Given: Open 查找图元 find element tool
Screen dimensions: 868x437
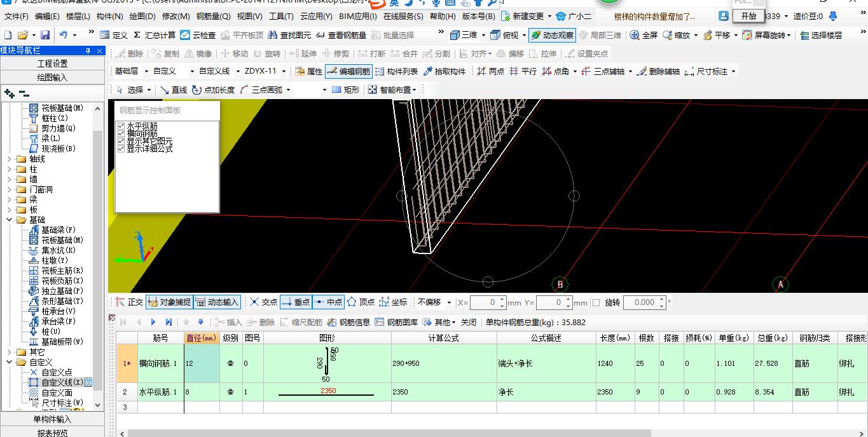Looking at the screenshot, I should [x=290, y=35].
